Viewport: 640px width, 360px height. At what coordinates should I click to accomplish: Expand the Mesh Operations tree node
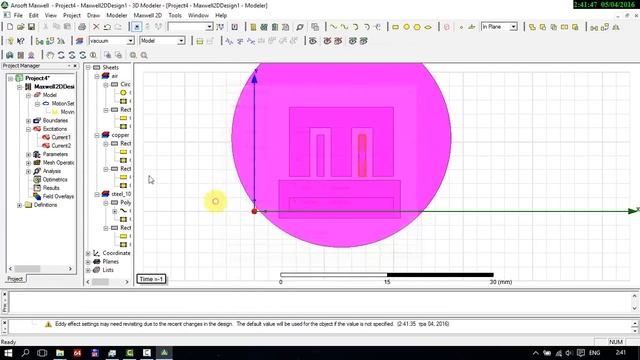(29, 163)
